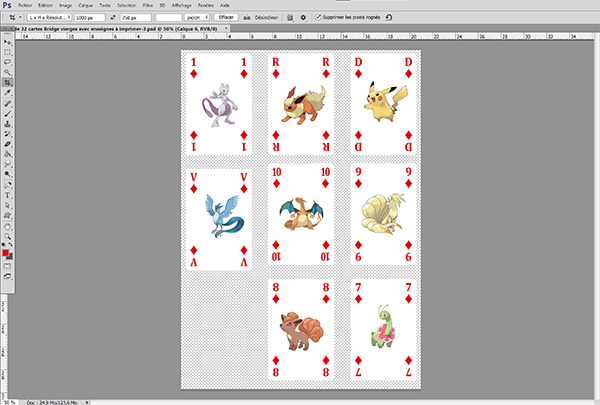Screen dimensions: 600x405
Task: Select the Quick Selection tool
Action: coord(7,72)
